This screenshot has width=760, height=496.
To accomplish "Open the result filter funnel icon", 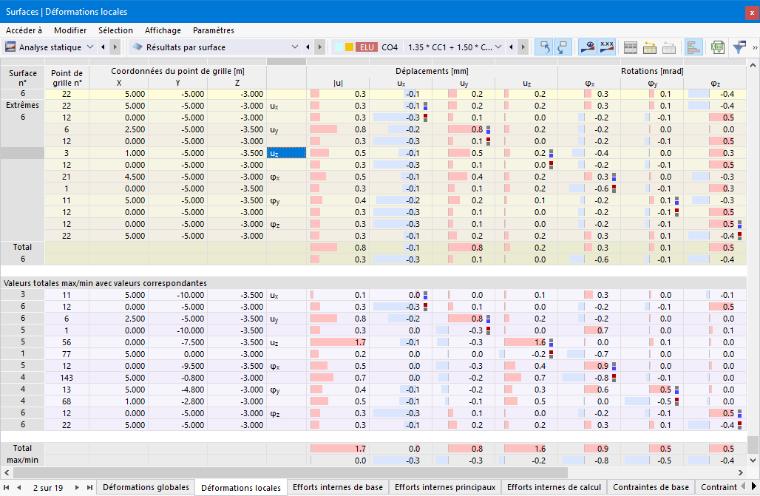I will [739, 47].
